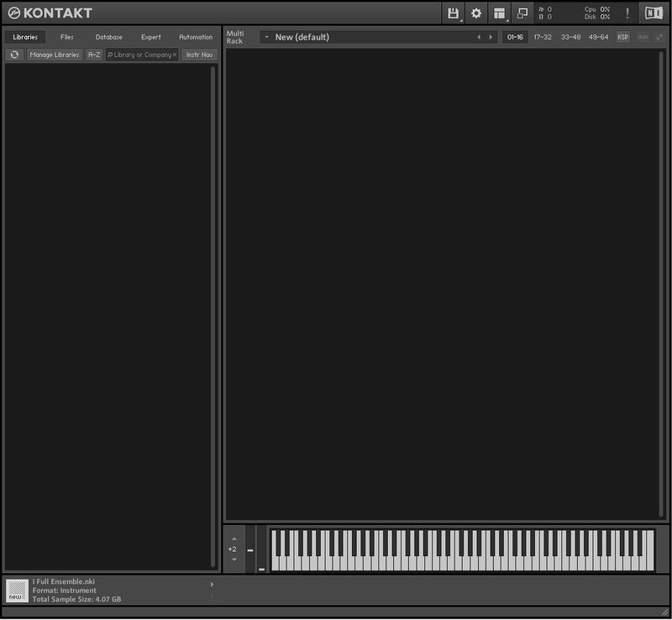
Task: Toggle the Instr Nav pane button
Action: coord(199,55)
